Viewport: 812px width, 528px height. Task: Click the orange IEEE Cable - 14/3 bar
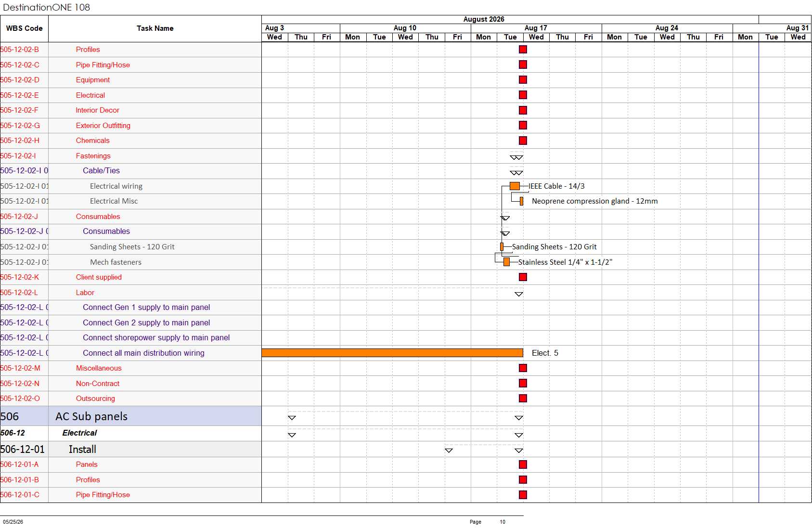(515, 186)
